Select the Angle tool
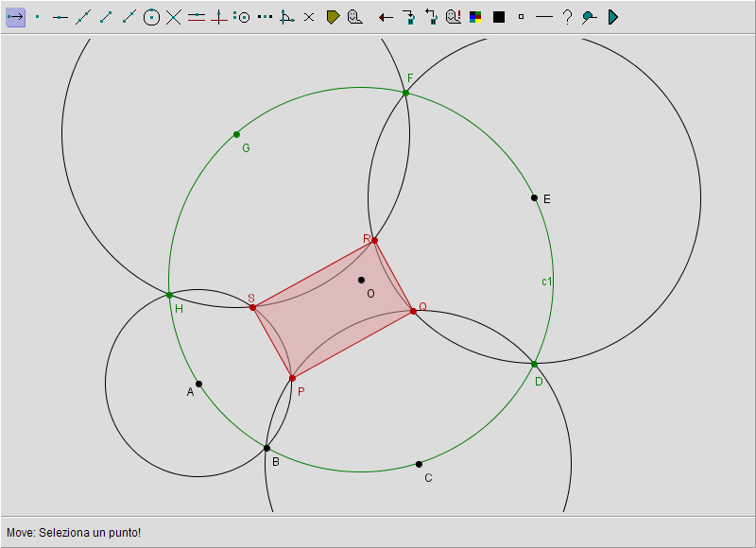This screenshot has width=756, height=548. (287, 17)
